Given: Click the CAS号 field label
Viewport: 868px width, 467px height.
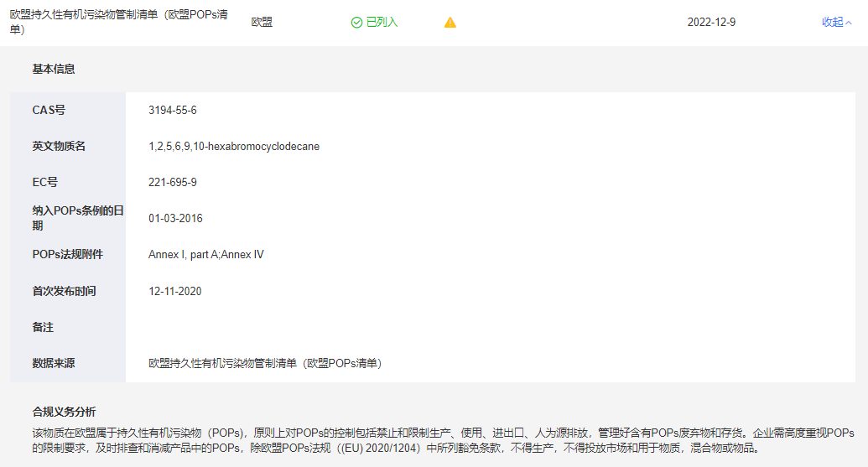Looking at the screenshot, I should [49, 111].
